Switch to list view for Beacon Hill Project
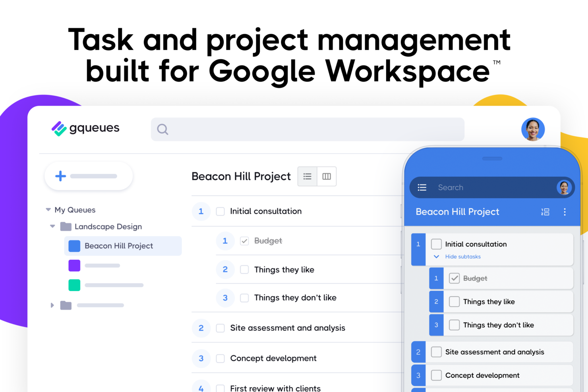This screenshot has width=588, height=392. (308, 176)
